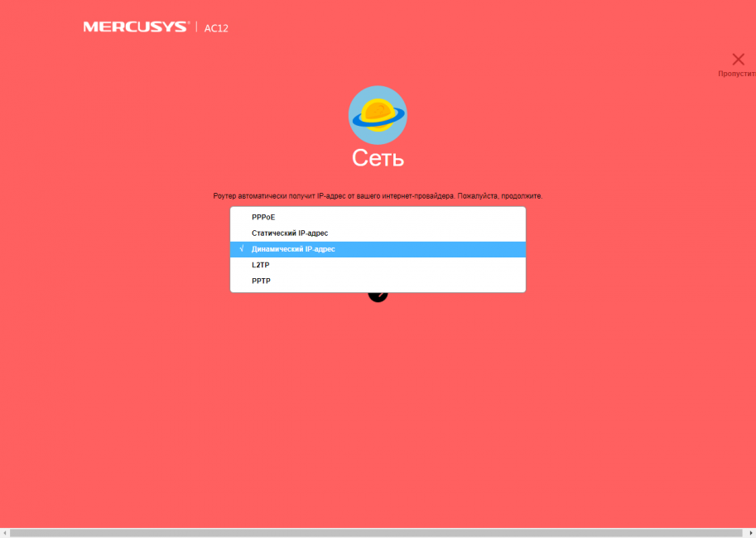Viewport: 756px width, 538px height.
Task: Click the X skip icon
Action: 738,60
